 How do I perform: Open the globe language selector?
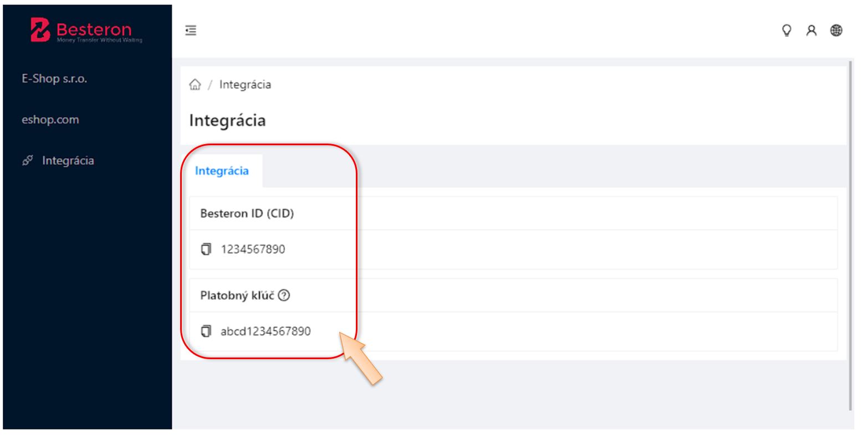(x=836, y=32)
